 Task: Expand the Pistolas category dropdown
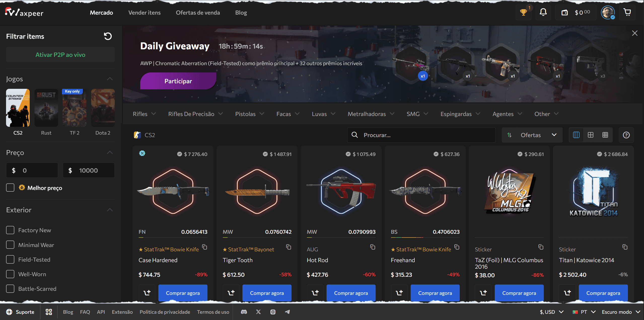pos(250,114)
